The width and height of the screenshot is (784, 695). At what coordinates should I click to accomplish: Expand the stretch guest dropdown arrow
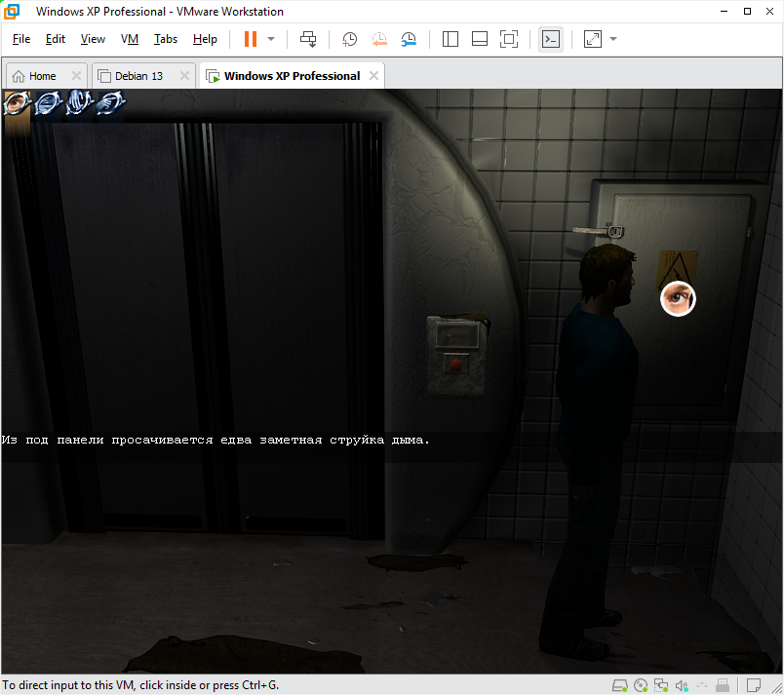coord(613,39)
